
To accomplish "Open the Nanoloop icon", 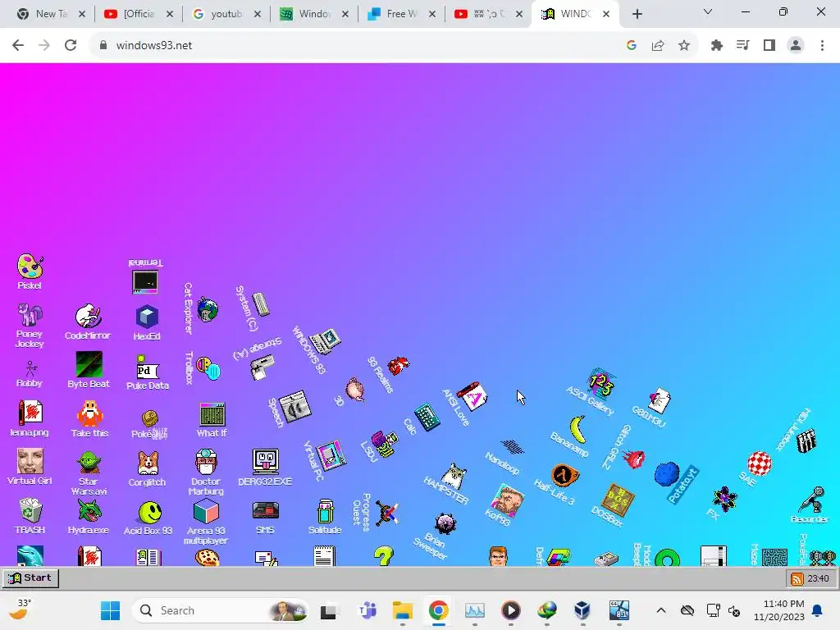I will tap(513, 446).
